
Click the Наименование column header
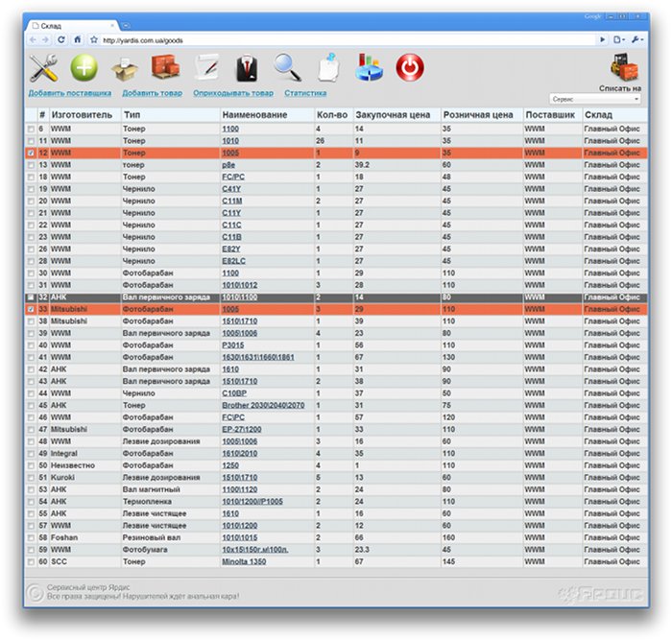point(254,114)
